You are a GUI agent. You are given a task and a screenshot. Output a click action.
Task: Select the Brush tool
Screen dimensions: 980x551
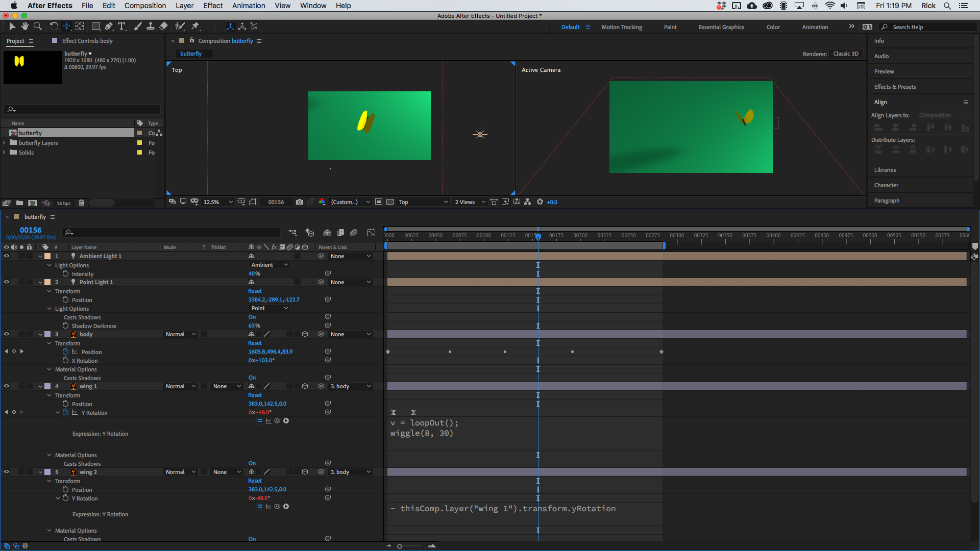(138, 26)
